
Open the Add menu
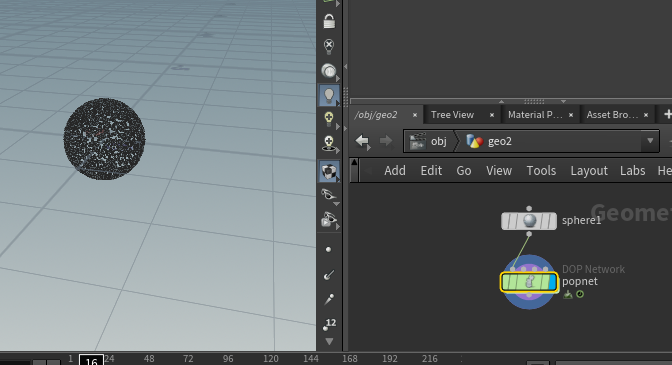pos(395,171)
